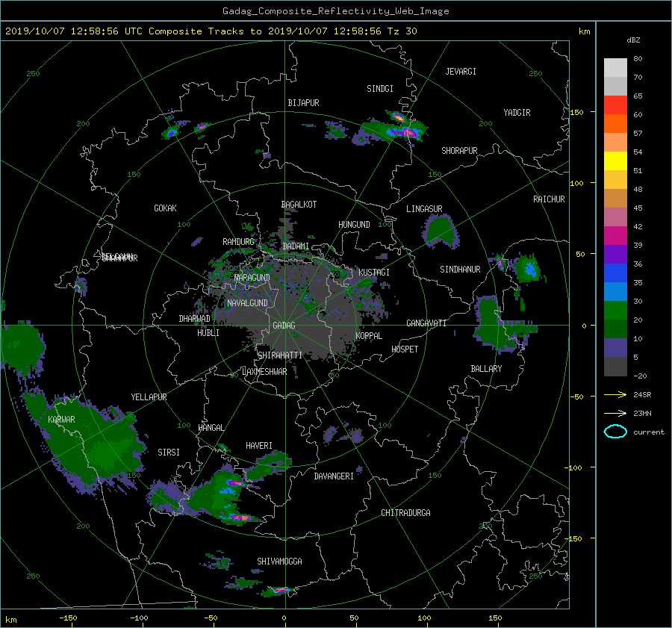The width and height of the screenshot is (672, 628).
Task: Click the HAVERI city label
Action: (x=259, y=446)
